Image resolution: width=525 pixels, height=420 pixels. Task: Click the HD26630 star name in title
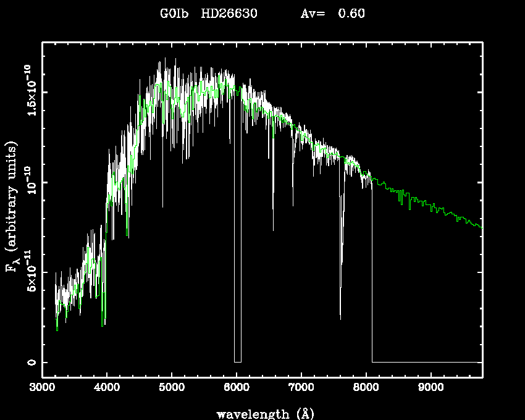229,14
